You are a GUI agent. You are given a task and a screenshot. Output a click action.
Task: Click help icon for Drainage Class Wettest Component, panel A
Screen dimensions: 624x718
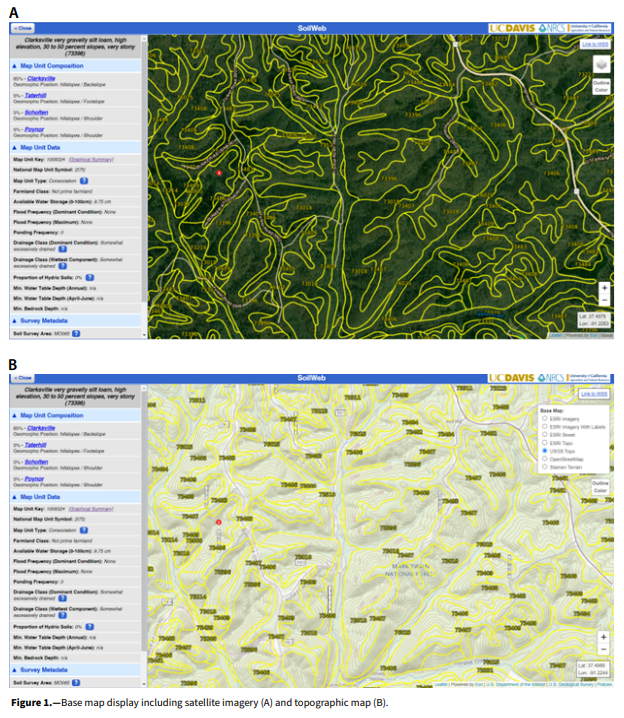pos(63,266)
